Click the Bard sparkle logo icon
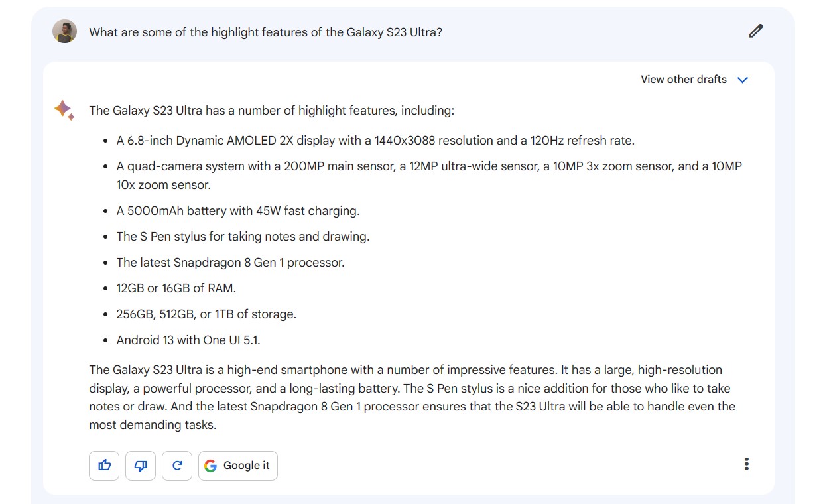 pos(64,110)
